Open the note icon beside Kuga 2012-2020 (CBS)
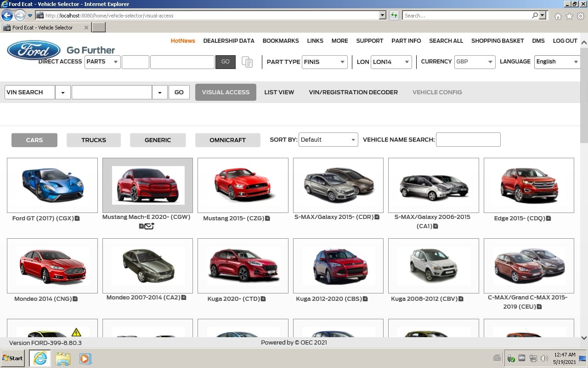This screenshot has height=368, width=588. click(x=365, y=299)
